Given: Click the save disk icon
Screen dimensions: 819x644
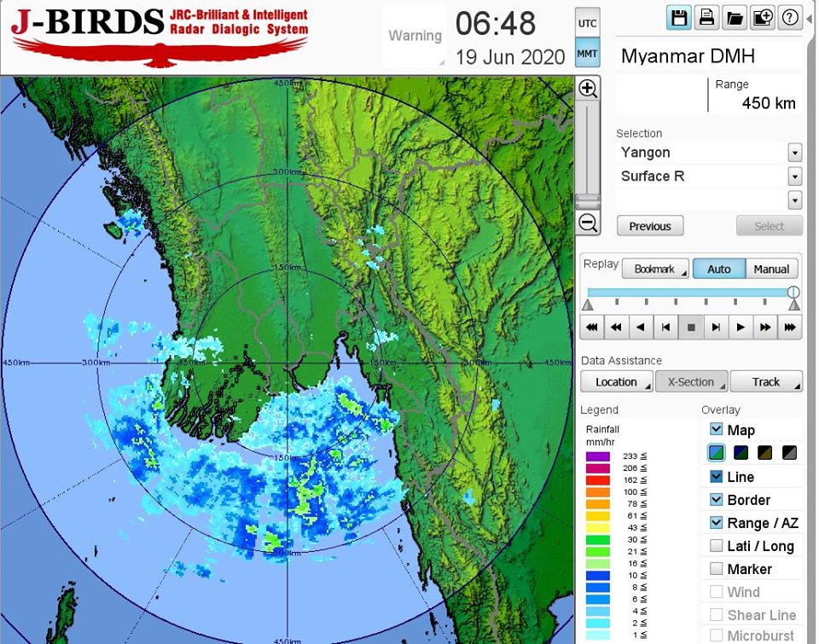Looking at the screenshot, I should click(x=679, y=18).
